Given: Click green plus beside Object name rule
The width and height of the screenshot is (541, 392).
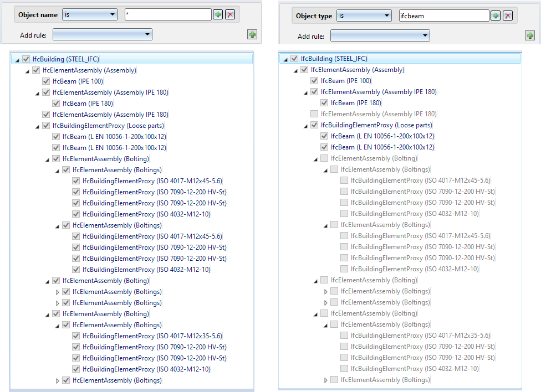Looking at the screenshot, I should tap(218, 15).
